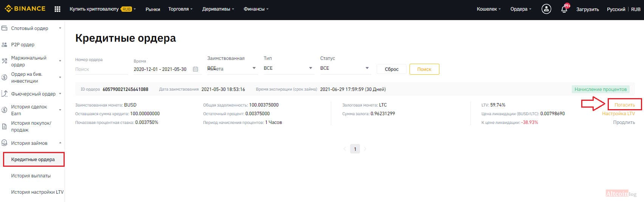644x202 pixels.
Task: Expand the Фьючерсный ордер sidebar section
Action: [x=32, y=94]
